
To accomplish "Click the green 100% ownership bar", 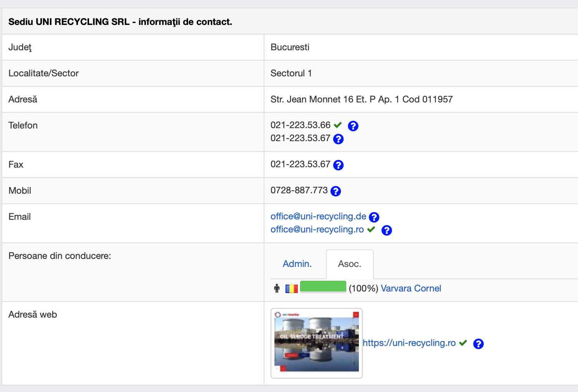I will [323, 287].
